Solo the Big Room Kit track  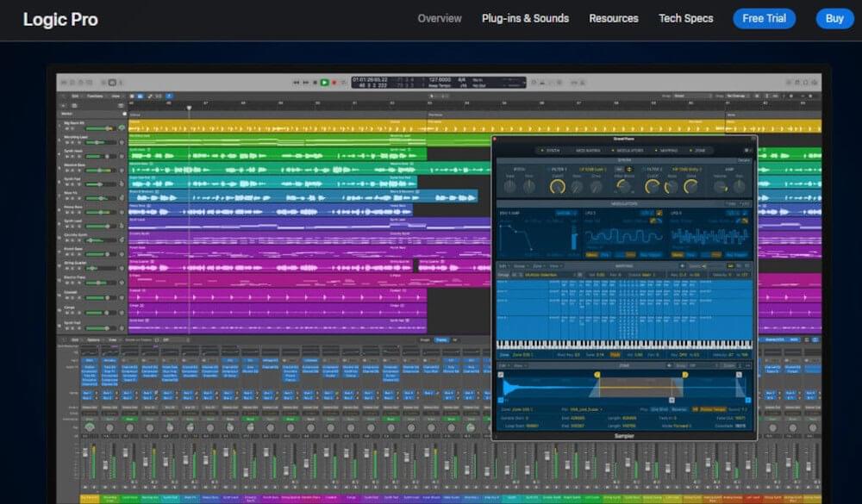(72, 128)
